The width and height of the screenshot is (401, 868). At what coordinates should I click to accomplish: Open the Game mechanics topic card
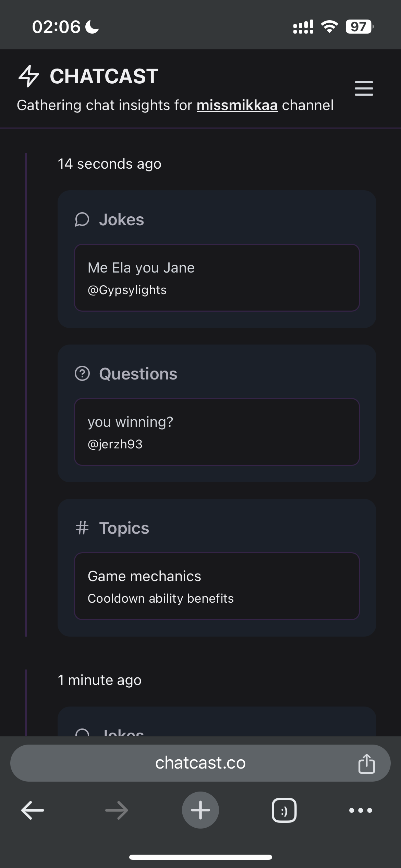(217, 586)
